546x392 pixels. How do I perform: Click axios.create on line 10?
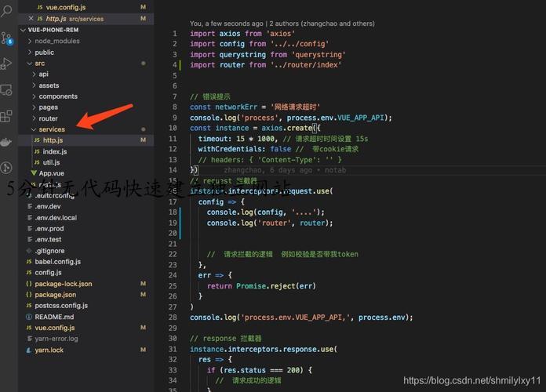tap(286, 128)
